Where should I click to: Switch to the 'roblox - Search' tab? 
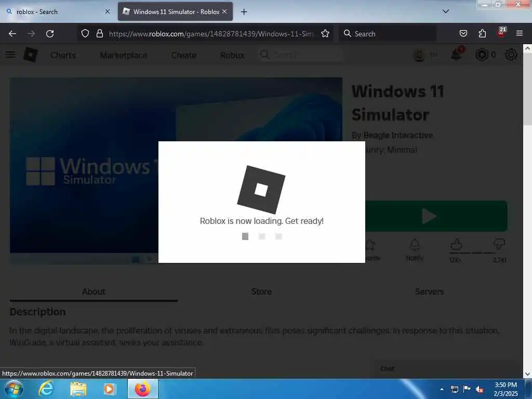coord(57,12)
